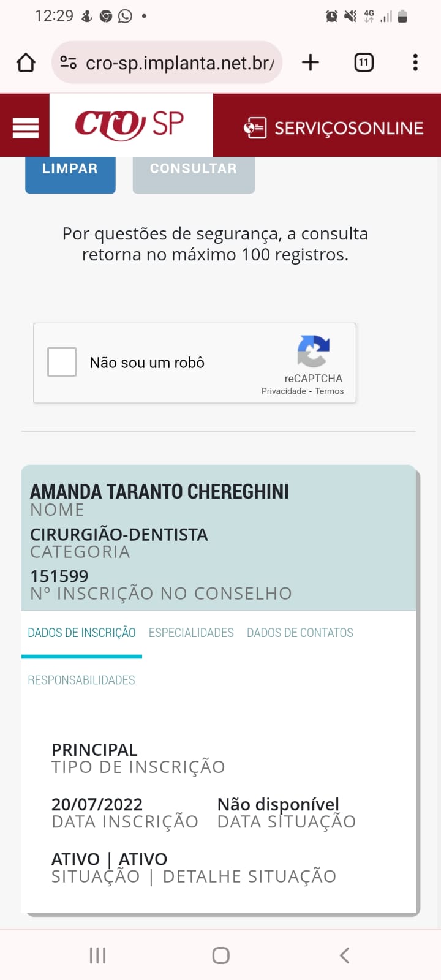Open the reCAPTCHA Privacidade link
Screen dimensions: 441x980
pos(283,391)
